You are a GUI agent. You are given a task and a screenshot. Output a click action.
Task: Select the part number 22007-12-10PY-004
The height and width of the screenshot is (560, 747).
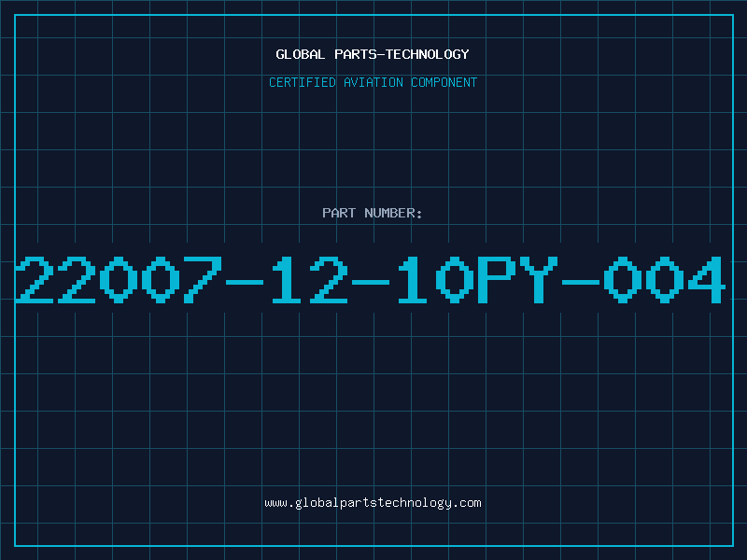coord(371,279)
